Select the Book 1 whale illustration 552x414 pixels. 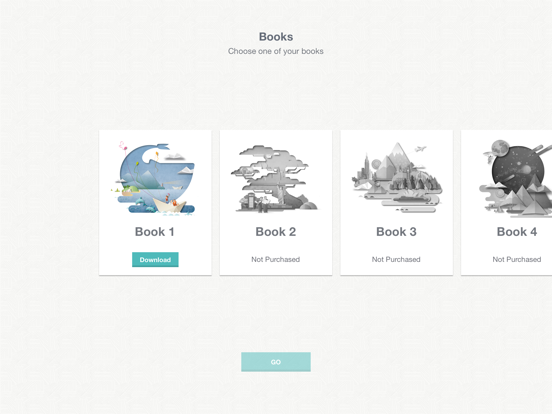155,178
